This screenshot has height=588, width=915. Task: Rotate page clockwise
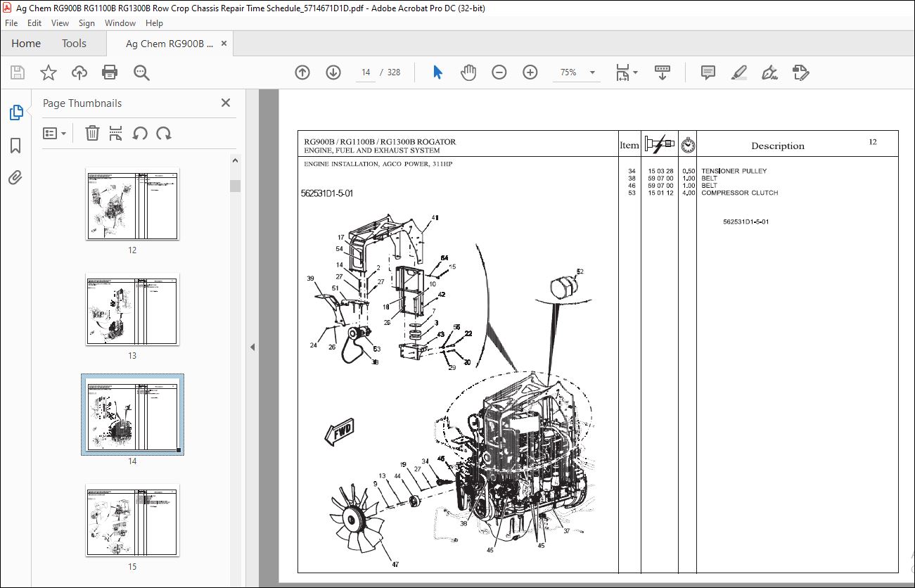point(164,133)
